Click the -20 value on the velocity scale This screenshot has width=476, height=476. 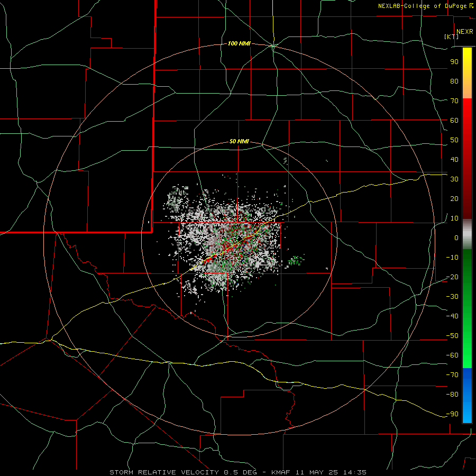[x=452, y=277]
